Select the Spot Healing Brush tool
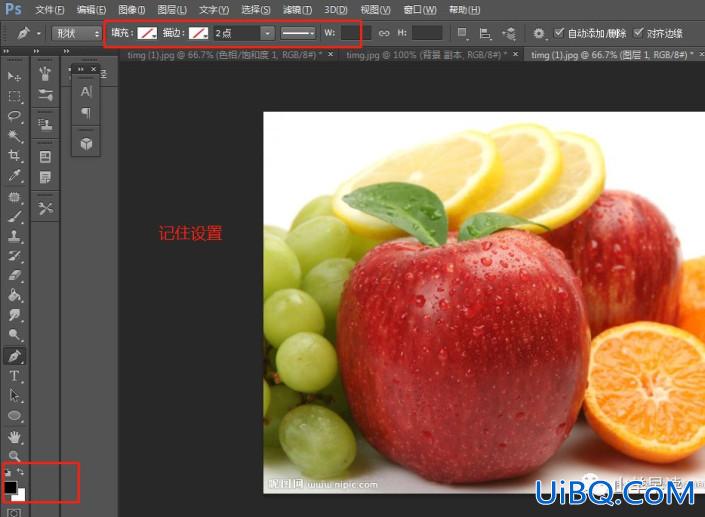This screenshot has width=705, height=517. point(14,197)
